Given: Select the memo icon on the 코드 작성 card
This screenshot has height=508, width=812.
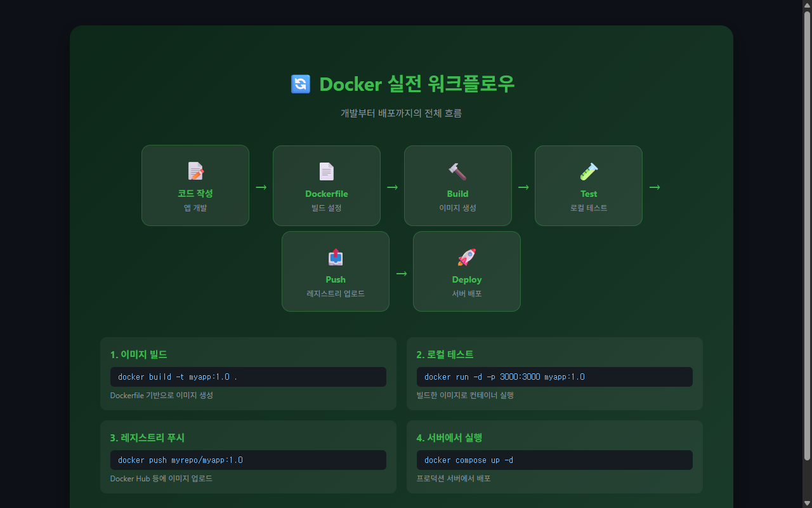Looking at the screenshot, I should click(195, 171).
